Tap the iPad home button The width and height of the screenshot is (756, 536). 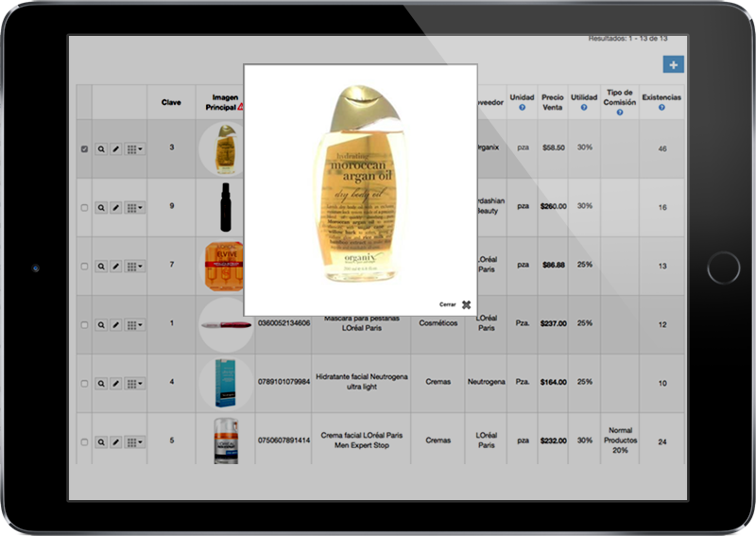point(724,268)
